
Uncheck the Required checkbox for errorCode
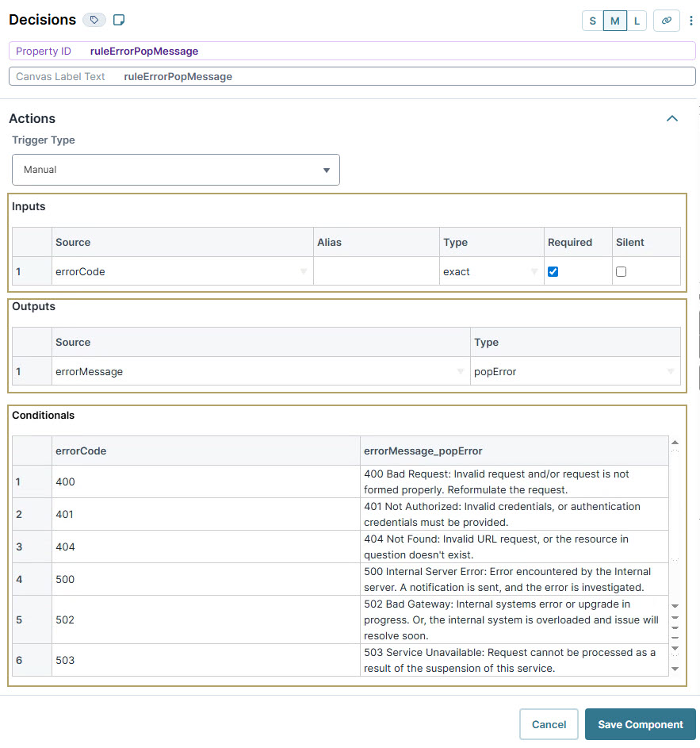[553, 271]
